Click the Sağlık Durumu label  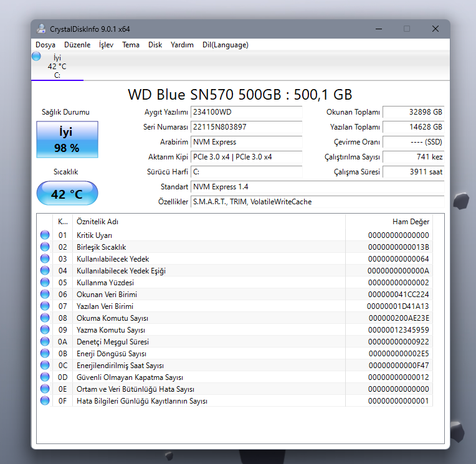pos(65,112)
